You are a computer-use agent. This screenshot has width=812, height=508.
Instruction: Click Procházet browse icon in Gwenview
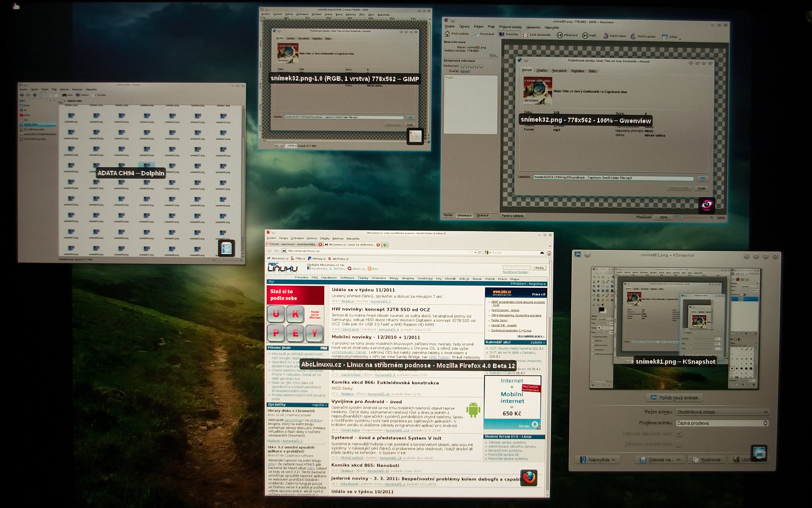(x=476, y=34)
